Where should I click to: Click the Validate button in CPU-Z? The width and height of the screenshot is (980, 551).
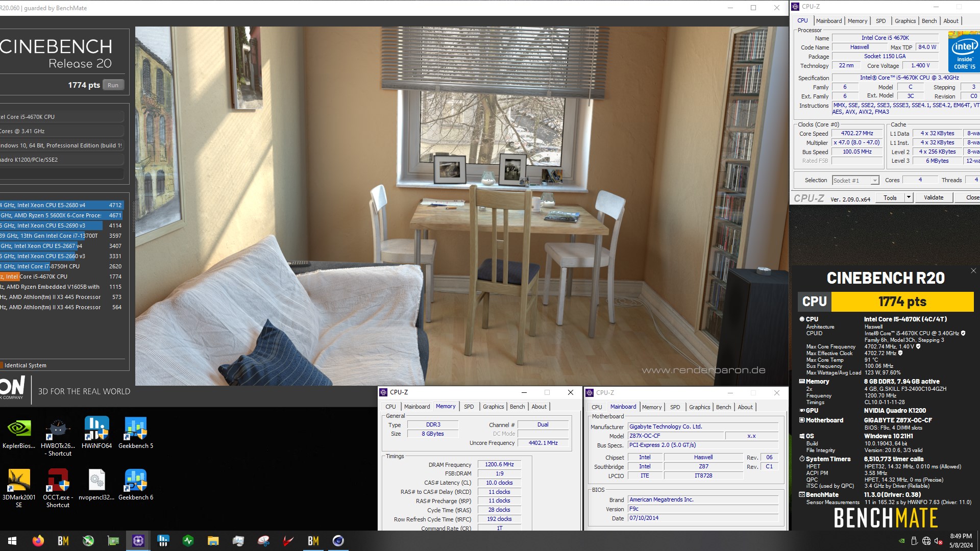[933, 197]
